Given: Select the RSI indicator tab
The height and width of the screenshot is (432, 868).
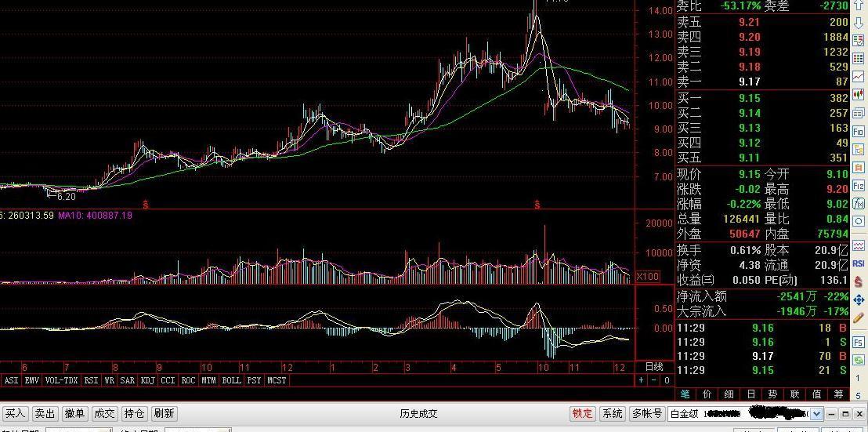Looking at the screenshot, I should click(92, 380).
